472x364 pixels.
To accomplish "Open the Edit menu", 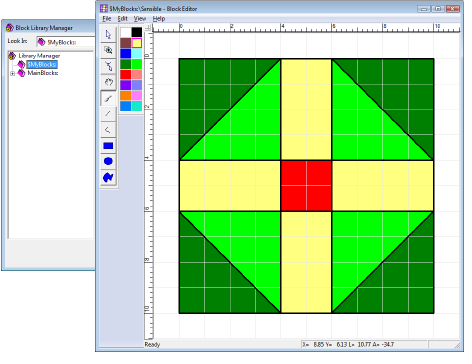I will pyautogui.click(x=123, y=19).
